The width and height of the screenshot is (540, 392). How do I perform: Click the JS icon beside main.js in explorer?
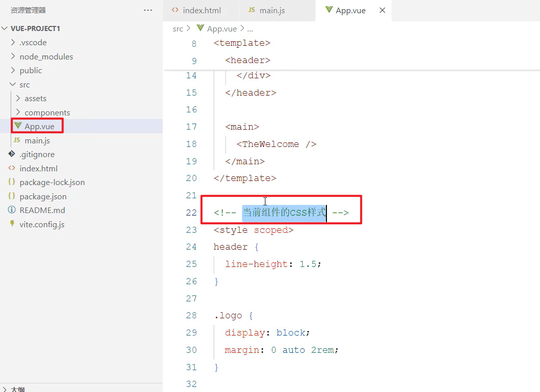[17, 140]
